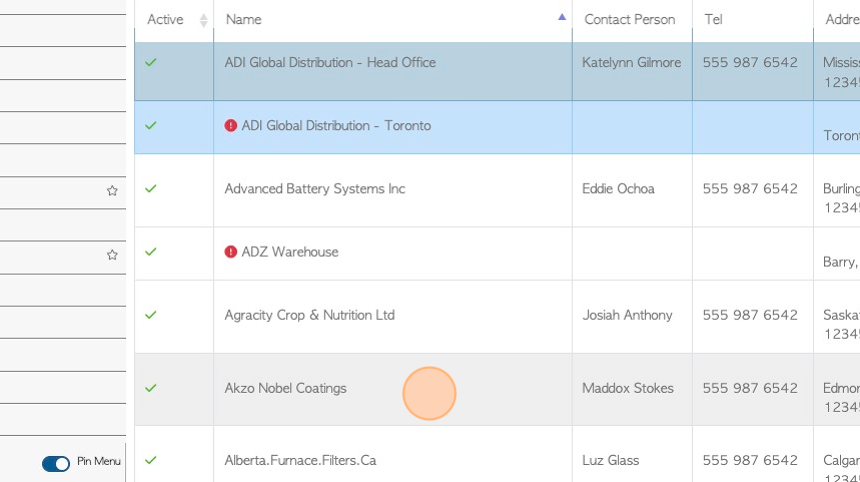Select Agracity Crop & Nutrition Ltd

[309, 315]
